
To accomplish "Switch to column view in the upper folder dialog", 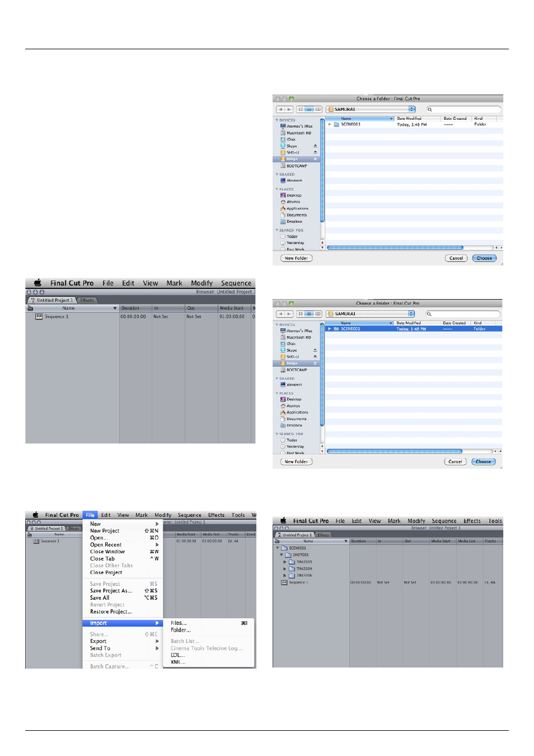I will click(318, 109).
